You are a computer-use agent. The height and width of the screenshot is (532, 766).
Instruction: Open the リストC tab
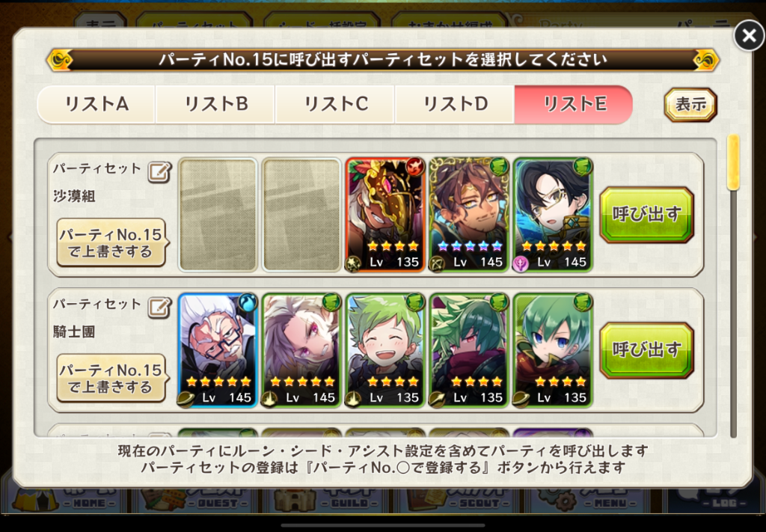[x=335, y=104]
